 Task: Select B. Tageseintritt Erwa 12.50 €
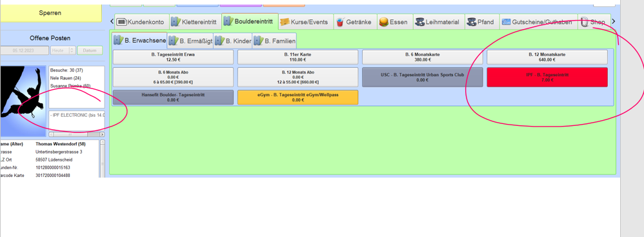coord(173,57)
